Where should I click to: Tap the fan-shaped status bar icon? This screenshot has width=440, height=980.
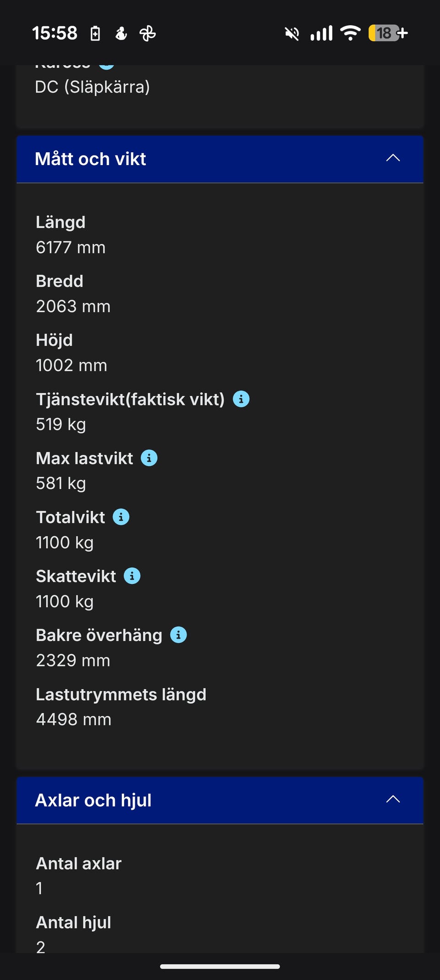click(148, 33)
